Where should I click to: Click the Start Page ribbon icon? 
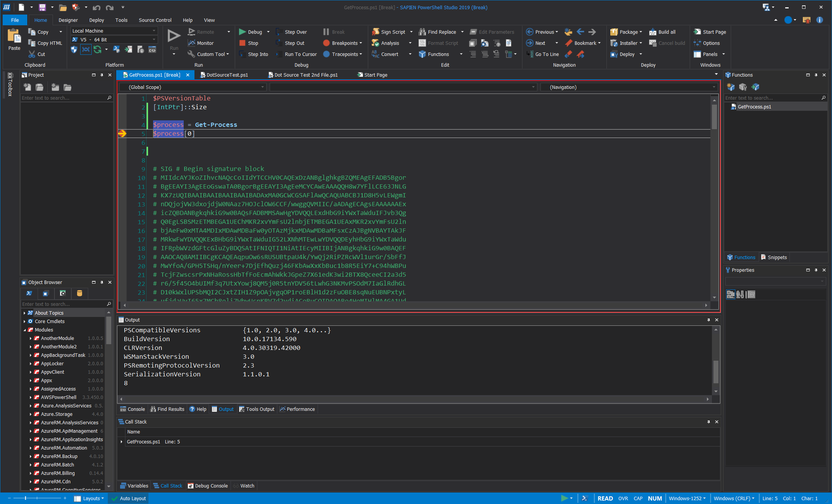pos(697,32)
